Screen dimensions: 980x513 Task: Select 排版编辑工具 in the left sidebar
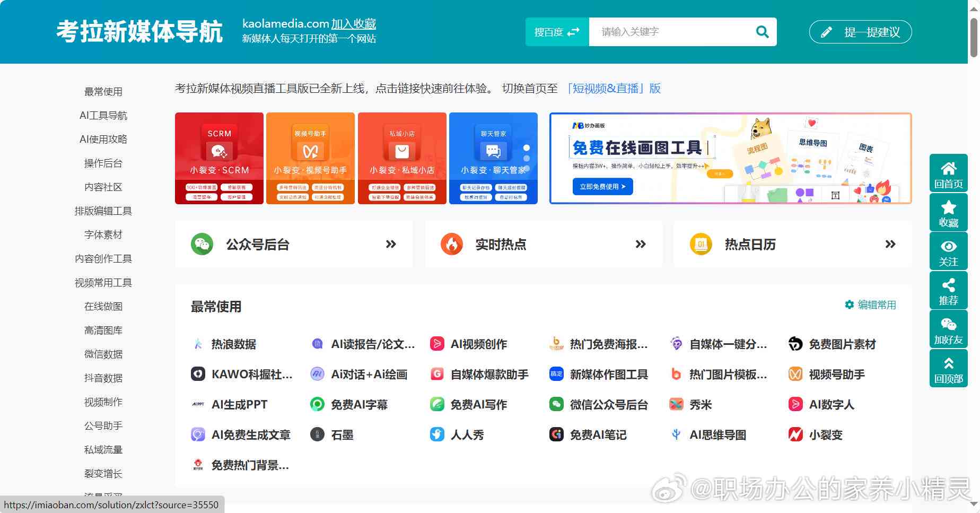[103, 211]
